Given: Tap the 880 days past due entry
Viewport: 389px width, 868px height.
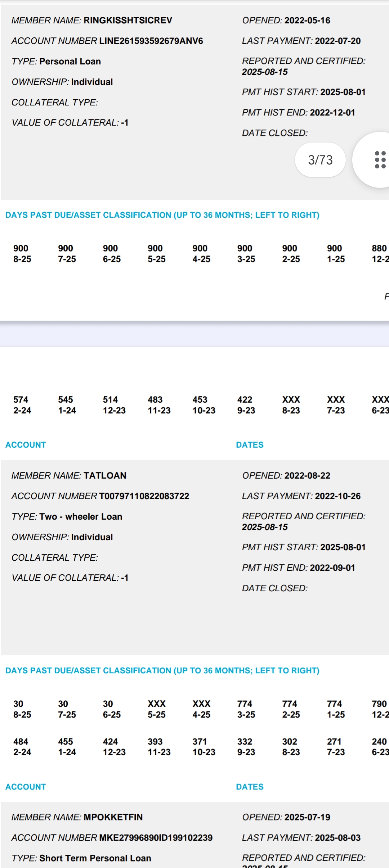Looking at the screenshot, I should pyautogui.click(x=379, y=253).
